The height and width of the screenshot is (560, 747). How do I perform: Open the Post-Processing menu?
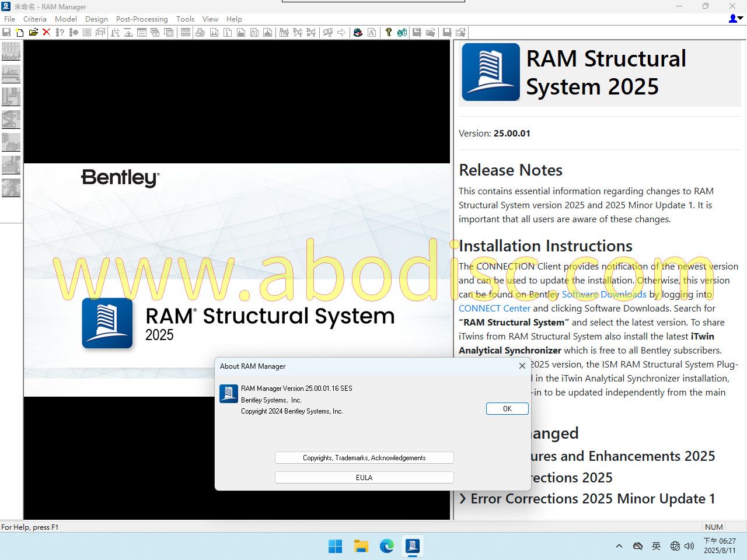click(142, 19)
